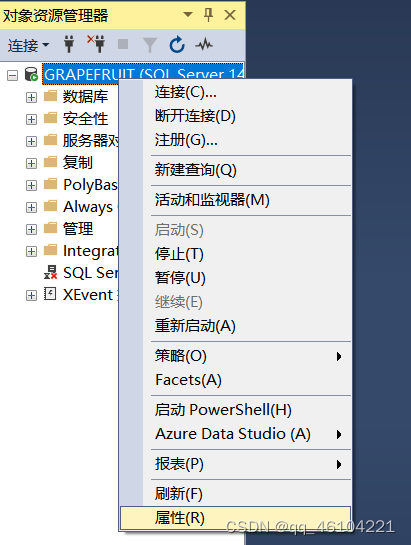
Task: Select 新建查询(Q) in context menu
Action: coord(235,170)
